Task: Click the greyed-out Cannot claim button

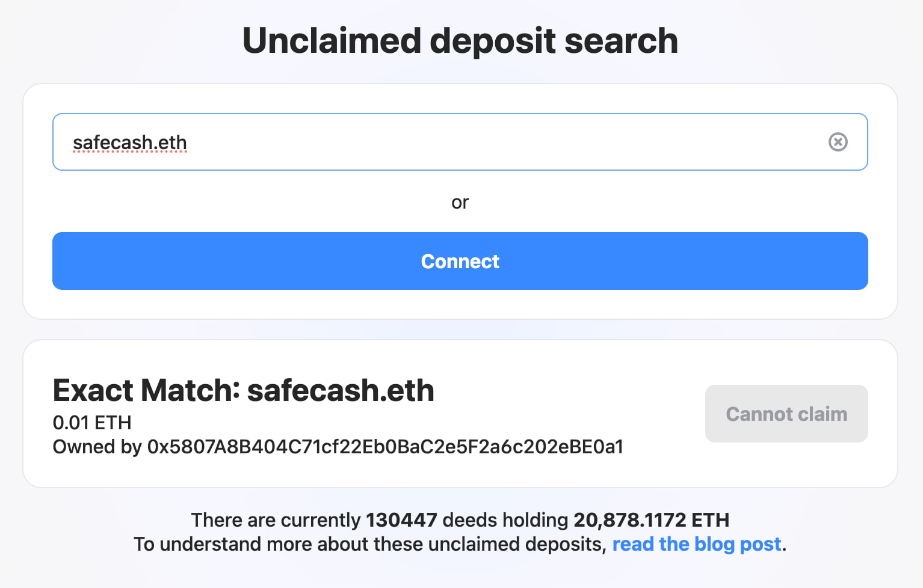Action: pos(786,414)
